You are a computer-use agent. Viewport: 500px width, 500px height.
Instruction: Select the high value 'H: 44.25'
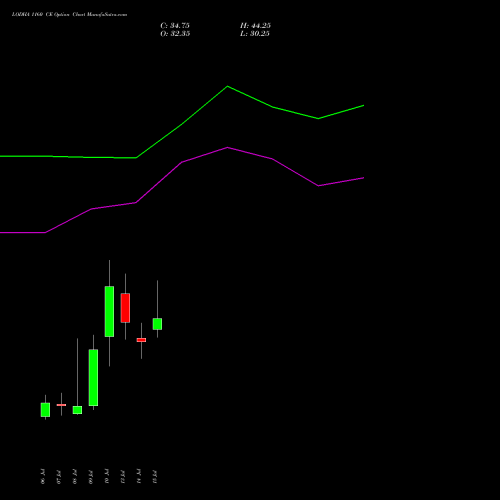point(255,26)
